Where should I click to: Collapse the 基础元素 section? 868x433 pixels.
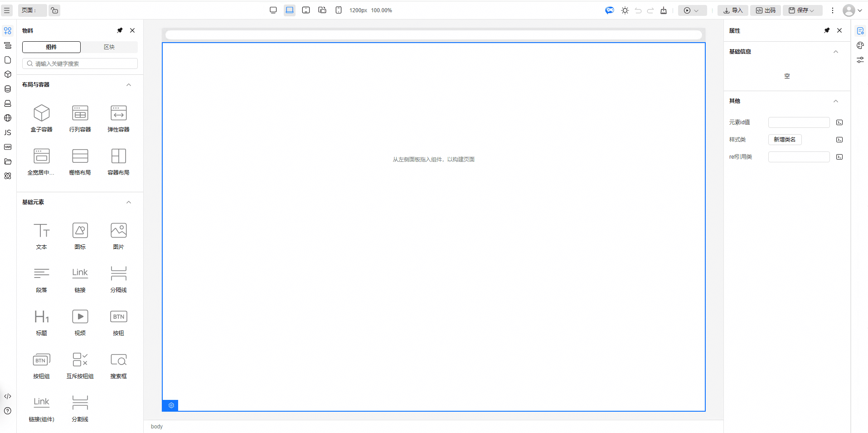(129, 202)
